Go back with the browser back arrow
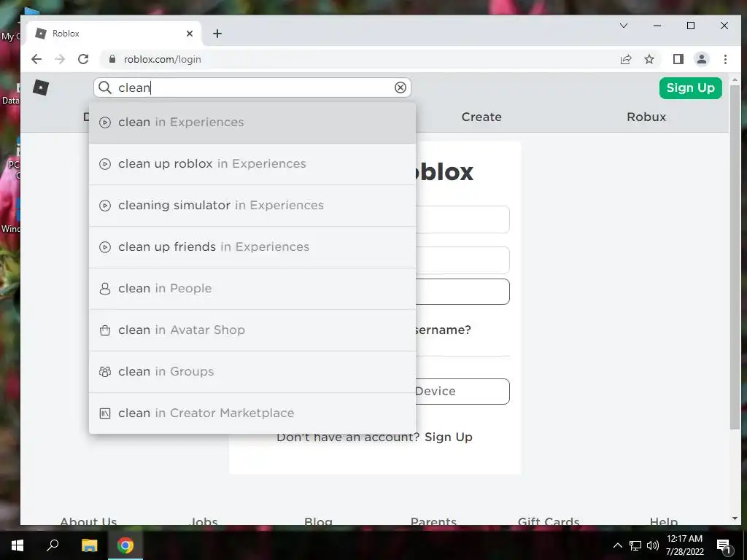The height and width of the screenshot is (560, 747). [x=36, y=60]
